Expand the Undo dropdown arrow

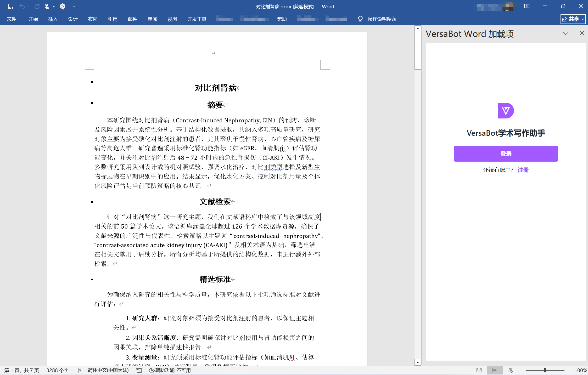28,6
